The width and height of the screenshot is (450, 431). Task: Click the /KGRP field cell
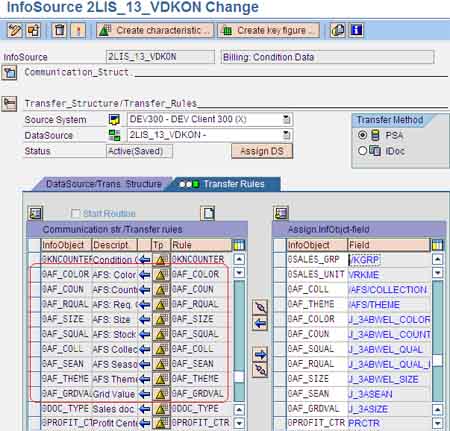pyautogui.click(x=389, y=260)
